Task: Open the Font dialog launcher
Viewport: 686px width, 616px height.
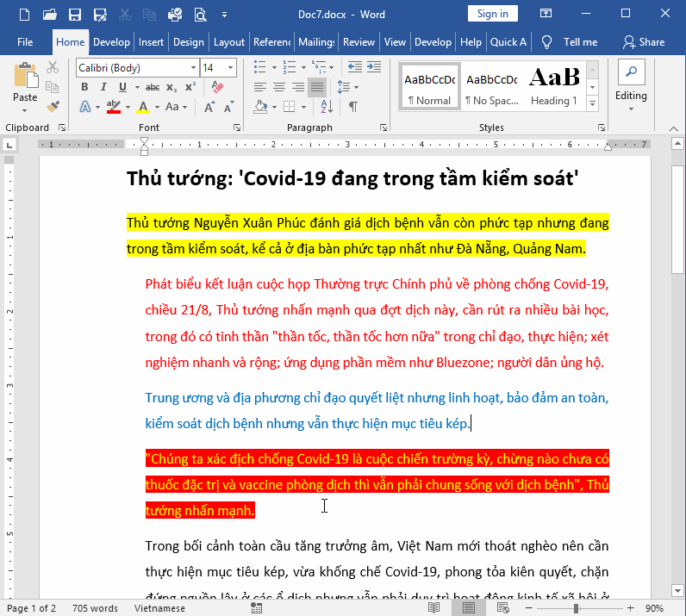Action: [237, 128]
